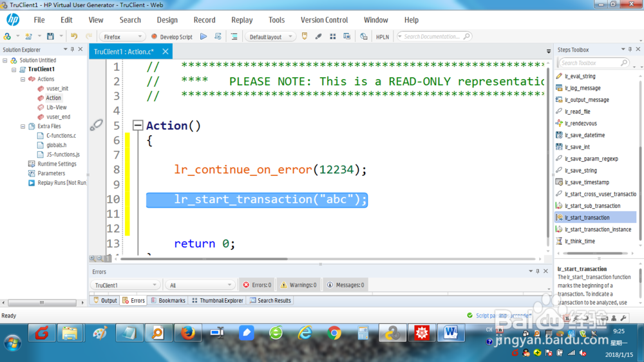Click the Search Toolbox input field
The width and height of the screenshot is (644, 362).
593,63
